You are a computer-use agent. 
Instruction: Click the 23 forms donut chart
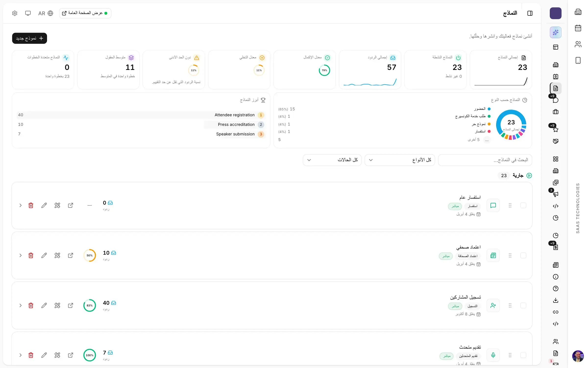[511, 125]
